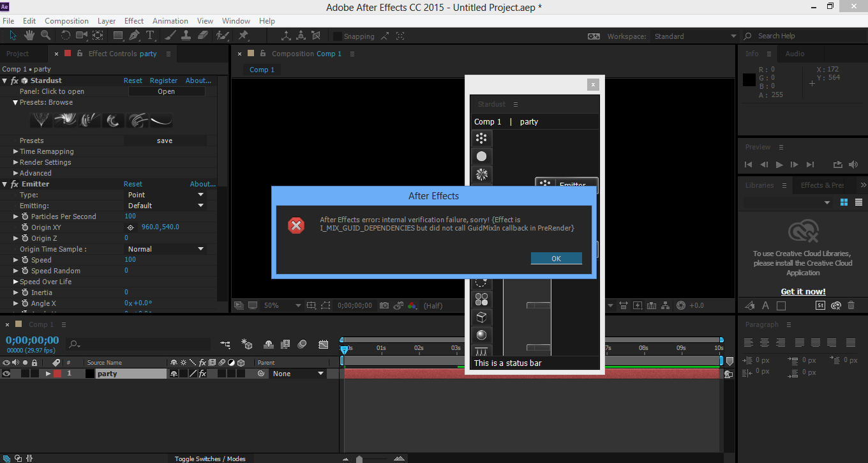Screen dimensions: 868x463
Task: Toggle effects fx switch on party layer
Action: pyautogui.click(x=202, y=374)
